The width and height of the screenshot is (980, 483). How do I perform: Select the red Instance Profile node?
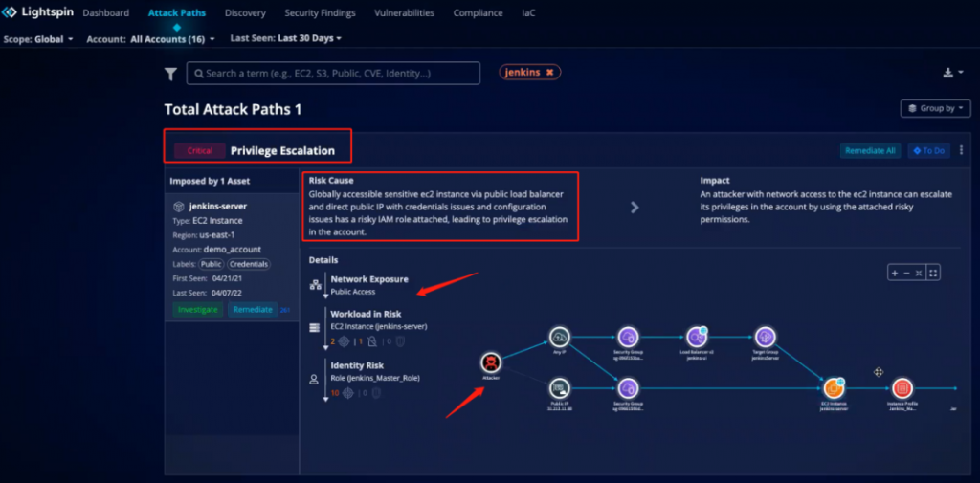coord(902,388)
